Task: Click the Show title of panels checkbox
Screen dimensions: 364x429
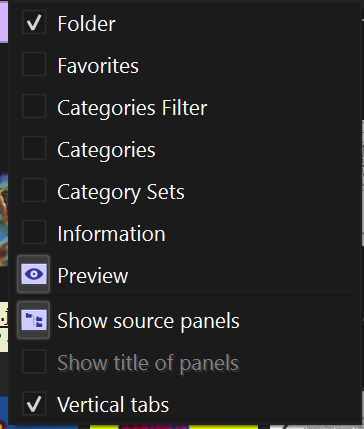Action: click(34, 362)
